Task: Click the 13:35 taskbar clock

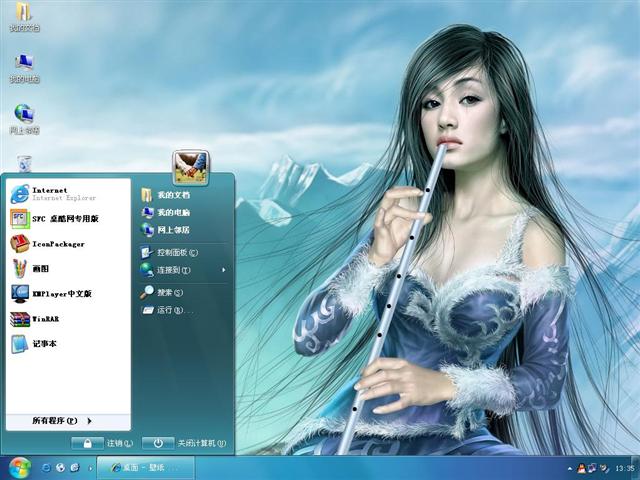Action: pyautogui.click(x=624, y=468)
